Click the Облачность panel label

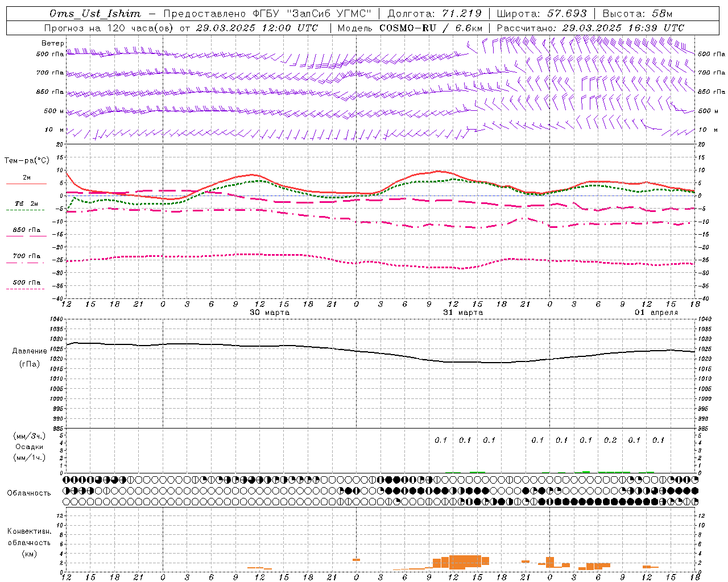[29, 493]
